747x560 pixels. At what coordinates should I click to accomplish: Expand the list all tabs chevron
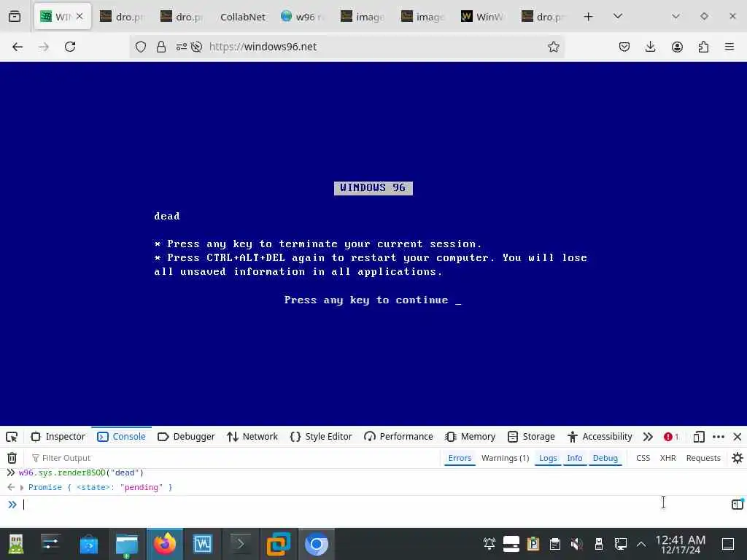click(618, 16)
